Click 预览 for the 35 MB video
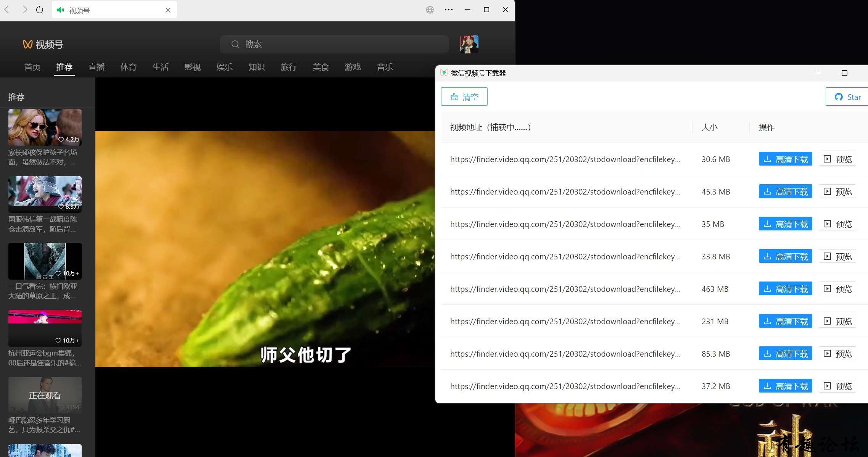Image resolution: width=868 pixels, height=457 pixels. tap(837, 224)
